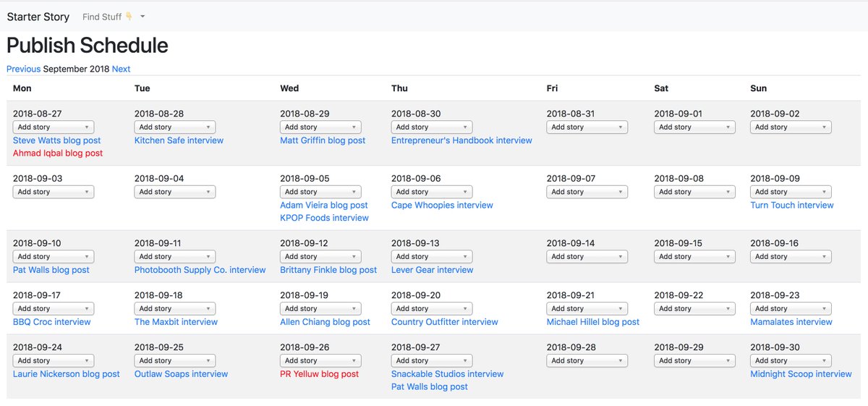Open Add story dropdown for 2018-09-15
The image size is (868, 406).
(x=694, y=257)
